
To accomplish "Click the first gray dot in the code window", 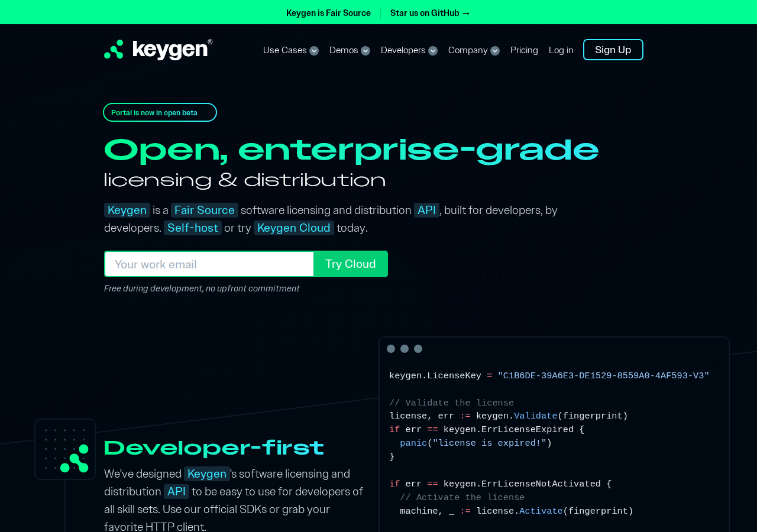I will click(391, 349).
